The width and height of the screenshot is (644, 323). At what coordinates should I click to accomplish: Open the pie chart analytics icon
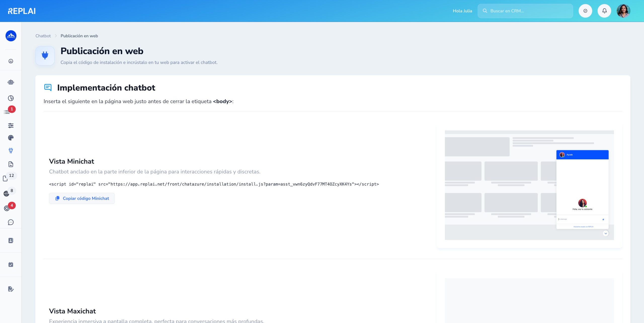11,98
